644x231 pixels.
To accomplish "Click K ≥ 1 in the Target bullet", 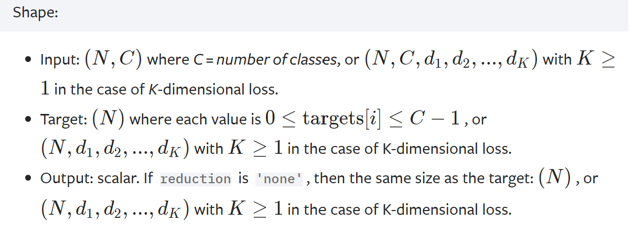I will pyautogui.click(x=255, y=149).
